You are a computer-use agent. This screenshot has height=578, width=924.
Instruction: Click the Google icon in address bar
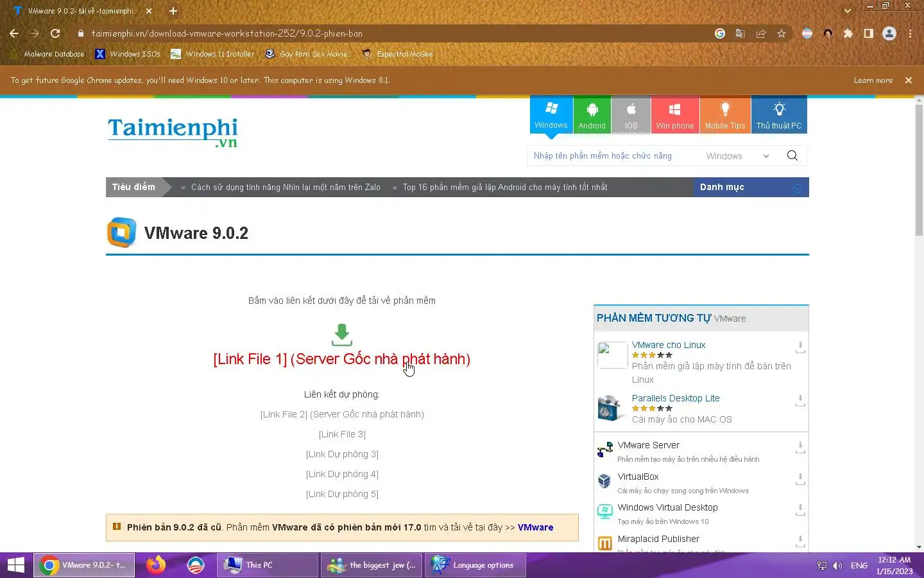pyautogui.click(x=720, y=33)
